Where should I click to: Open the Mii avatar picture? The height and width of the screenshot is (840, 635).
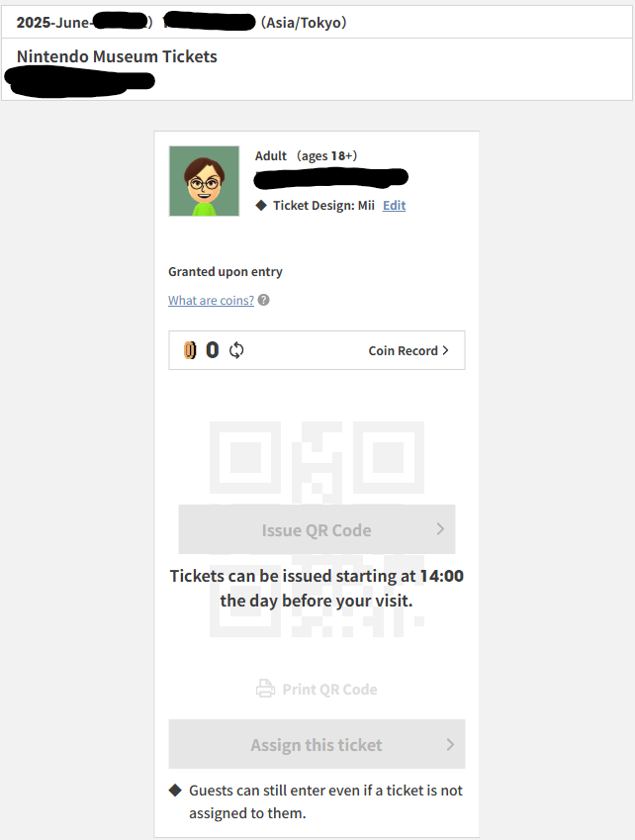[204, 181]
